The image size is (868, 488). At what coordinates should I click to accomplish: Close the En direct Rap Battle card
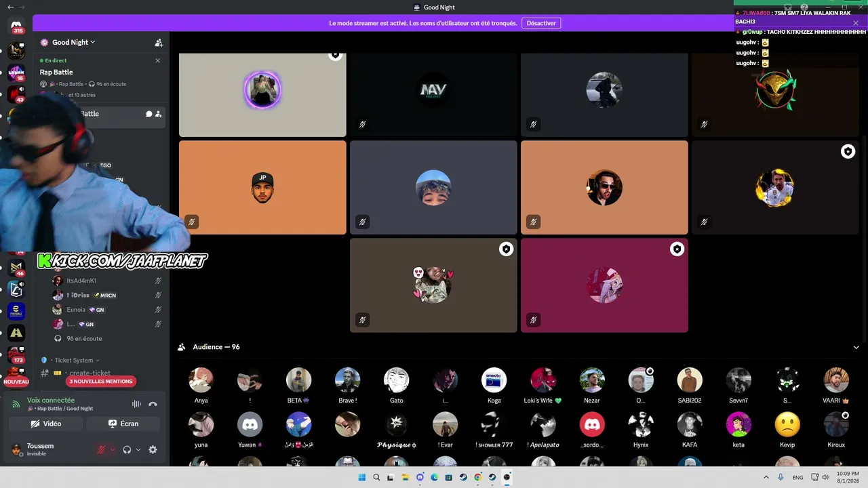(158, 60)
